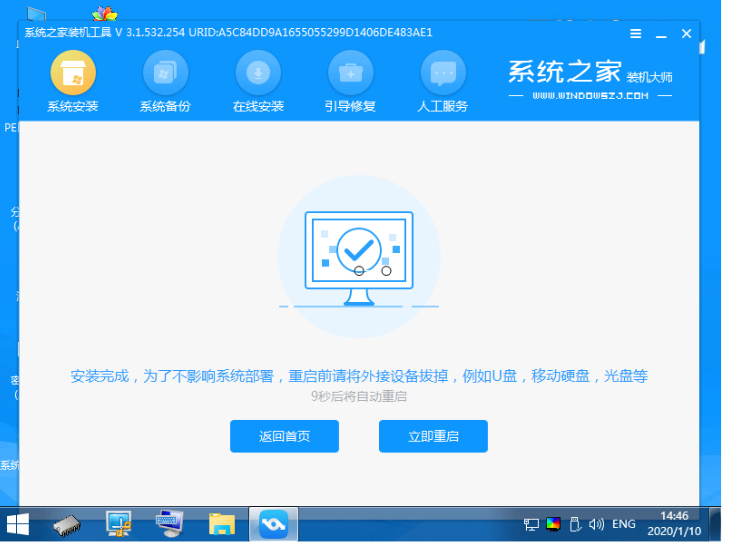Screen dimensions: 737x549
Task: Click the volume speaker tray icon
Action: (596, 524)
